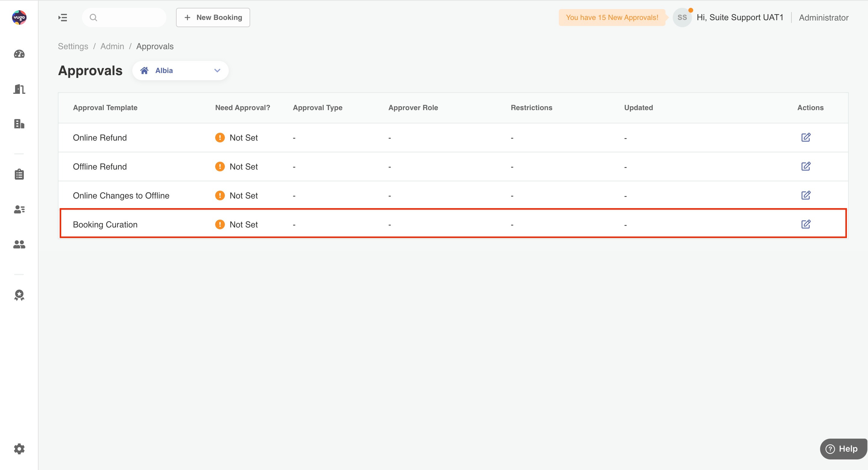Screen dimensions: 868x470
Task: Click the SS user avatar
Action: (x=682, y=17)
